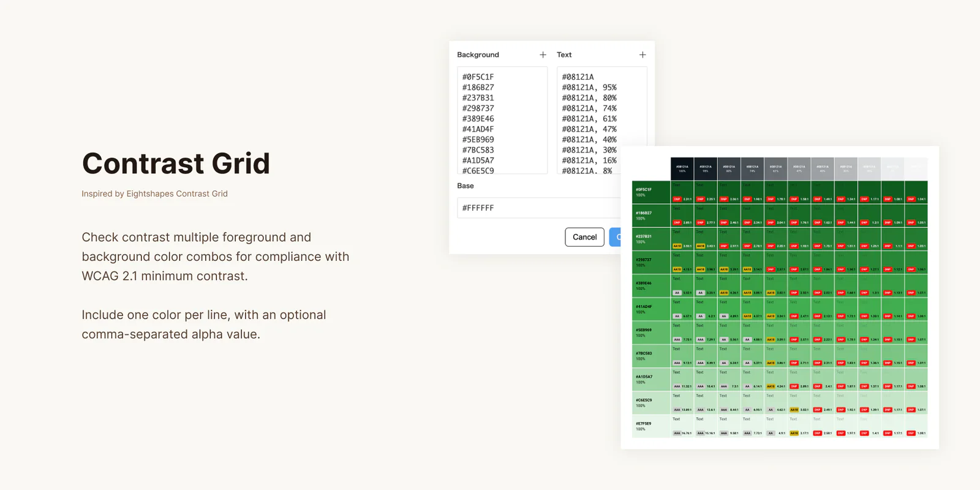
Task: Click the 'Background' label in the dialog
Action: tap(478, 55)
